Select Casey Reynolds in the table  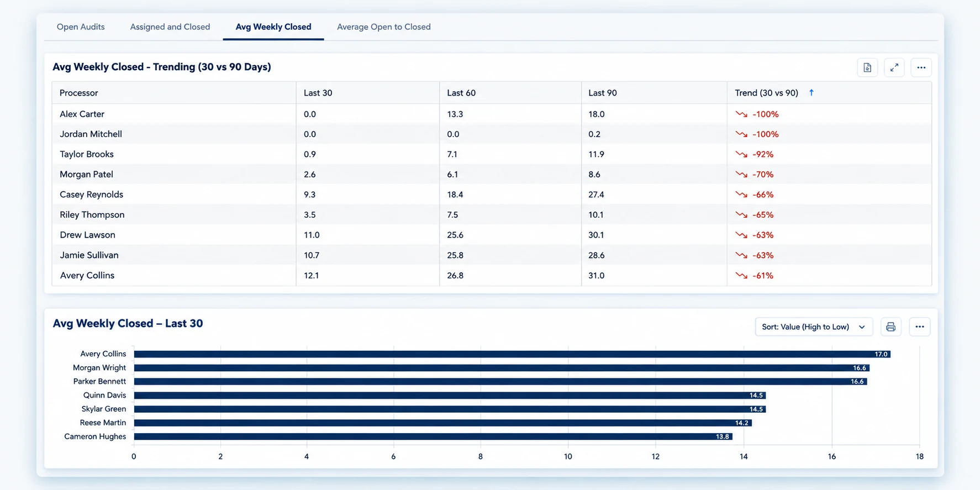pos(92,194)
